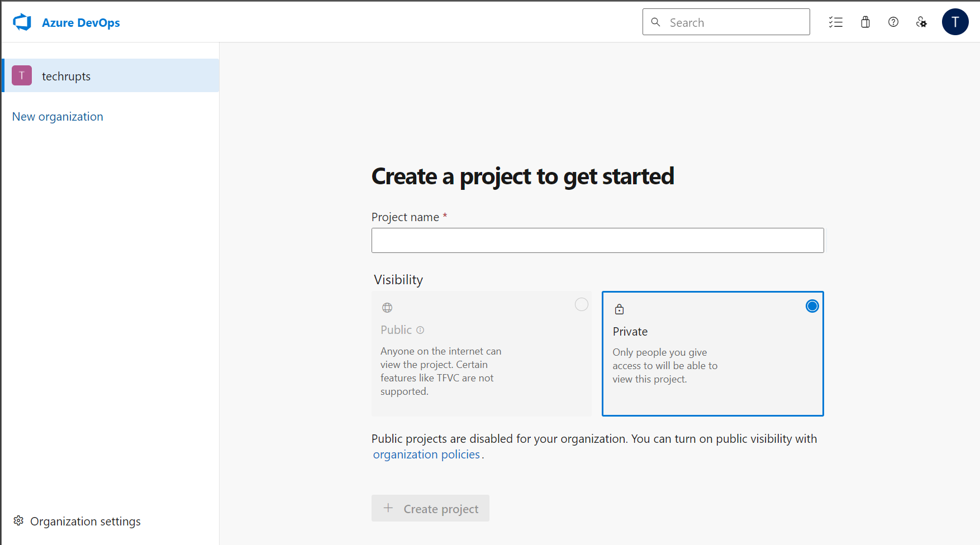Focus the Project name input field
Viewport: 980px width, 545px height.
(x=597, y=240)
